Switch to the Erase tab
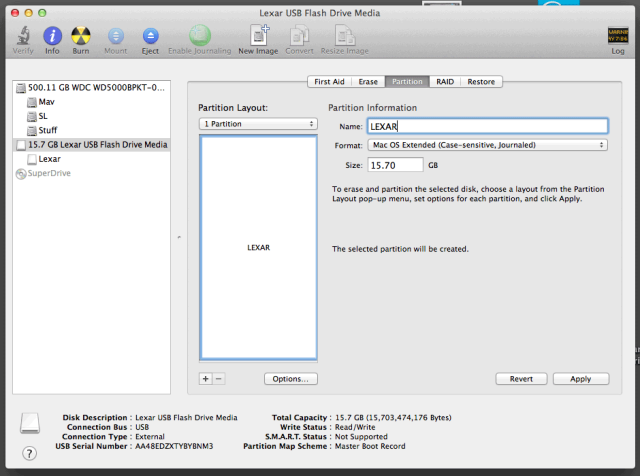Screen dimensions: 640x476 tap(368, 82)
